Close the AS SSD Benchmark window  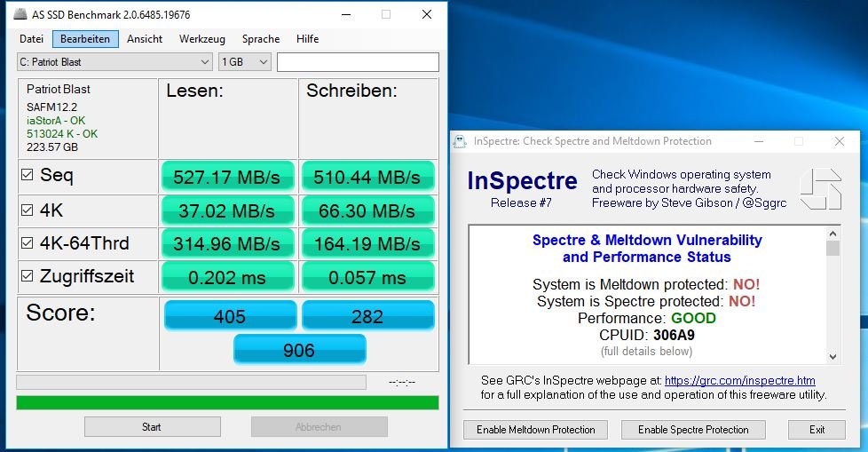[x=426, y=14]
